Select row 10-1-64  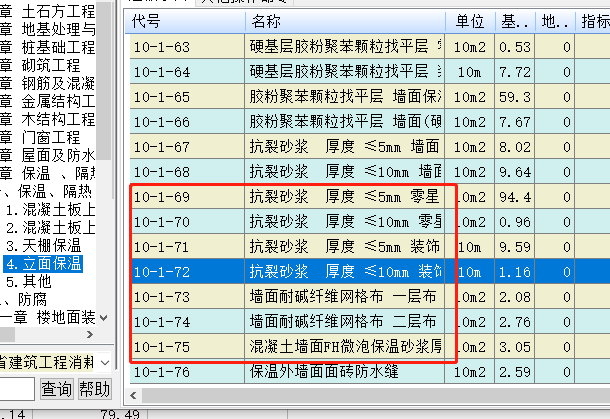[370, 72]
